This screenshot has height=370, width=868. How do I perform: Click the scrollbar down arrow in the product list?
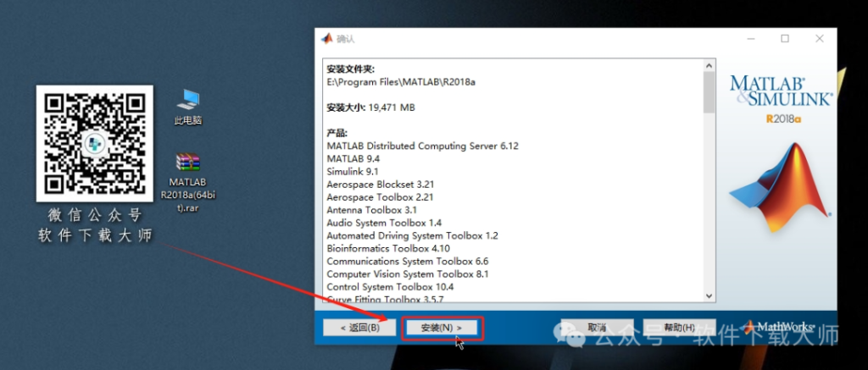coord(709,295)
